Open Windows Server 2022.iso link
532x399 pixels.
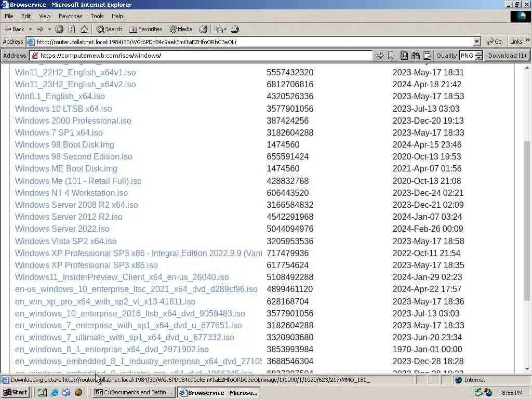62,229
